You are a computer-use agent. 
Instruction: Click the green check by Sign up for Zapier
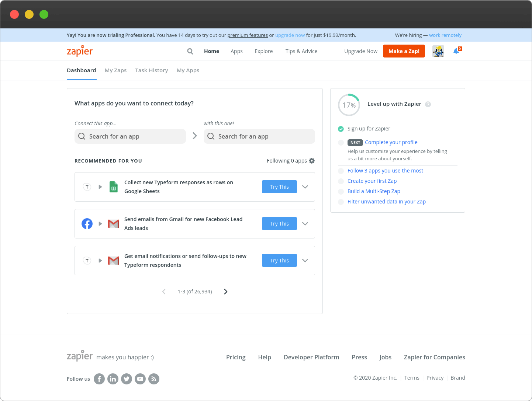point(341,129)
